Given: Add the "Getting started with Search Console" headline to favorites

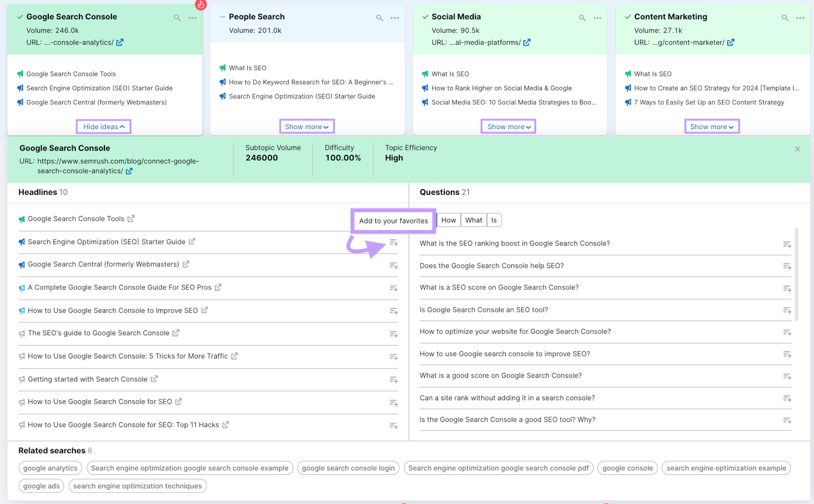Looking at the screenshot, I should click(x=393, y=379).
